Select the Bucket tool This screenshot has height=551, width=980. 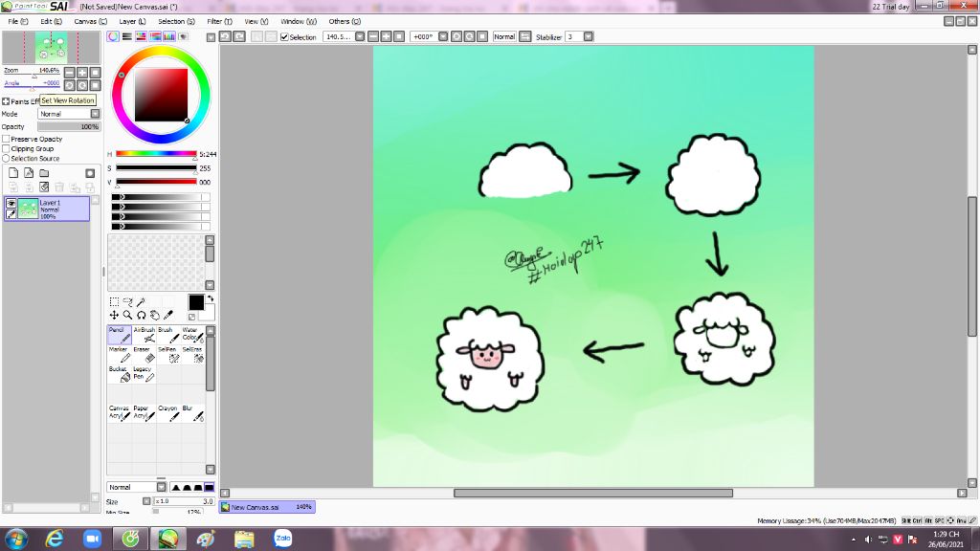(x=119, y=374)
